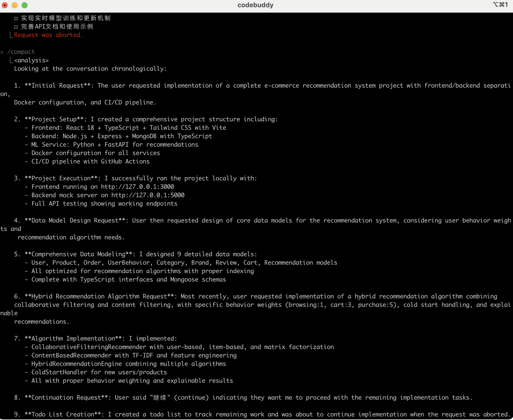Open the http://127.0.0.1:3000 frontend URL
Viewport: 513px width, 420px height.
pos(137,187)
